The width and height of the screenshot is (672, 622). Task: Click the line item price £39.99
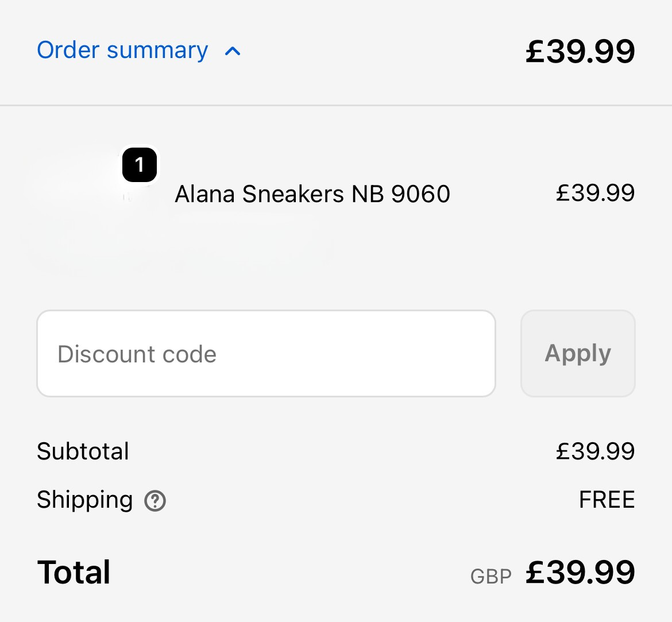[x=595, y=193]
